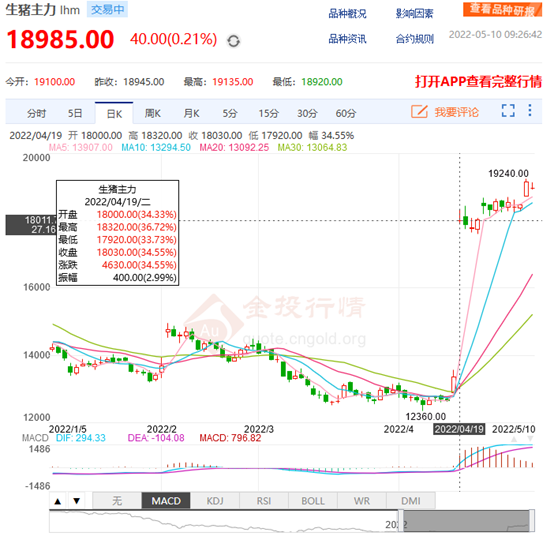
Task: Click the MA5: 13907.00 legend label
Action: point(81,147)
